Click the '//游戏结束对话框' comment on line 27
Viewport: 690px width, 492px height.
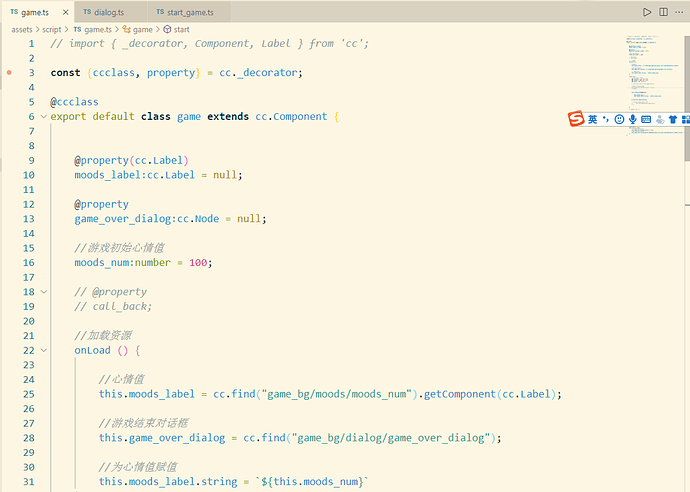coord(143,423)
